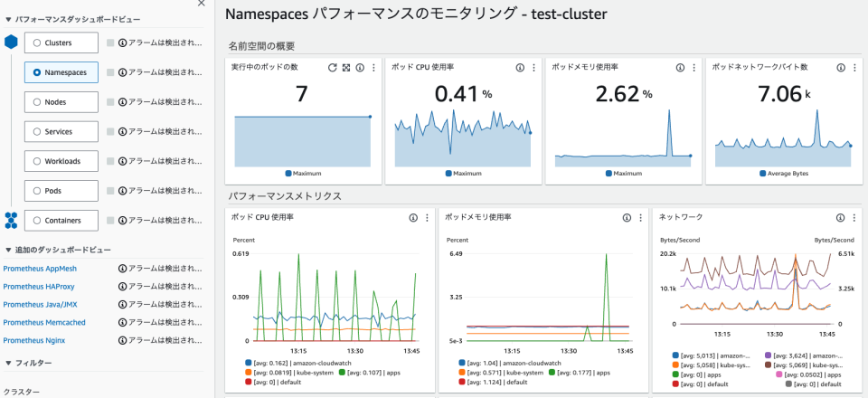Collapse 追加のダッシュボードビュー section
This screenshot has height=398, width=868.
click(8, 251)
